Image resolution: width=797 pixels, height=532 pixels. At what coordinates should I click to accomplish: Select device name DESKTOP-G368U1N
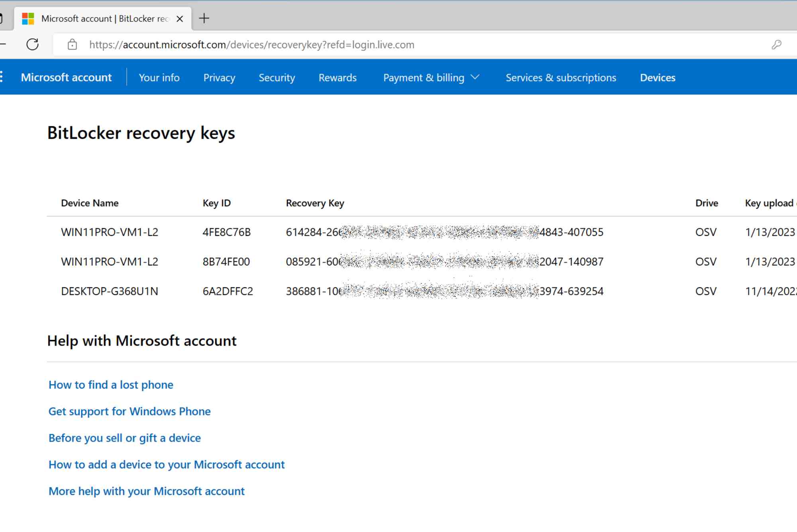[x=110, y=291]
